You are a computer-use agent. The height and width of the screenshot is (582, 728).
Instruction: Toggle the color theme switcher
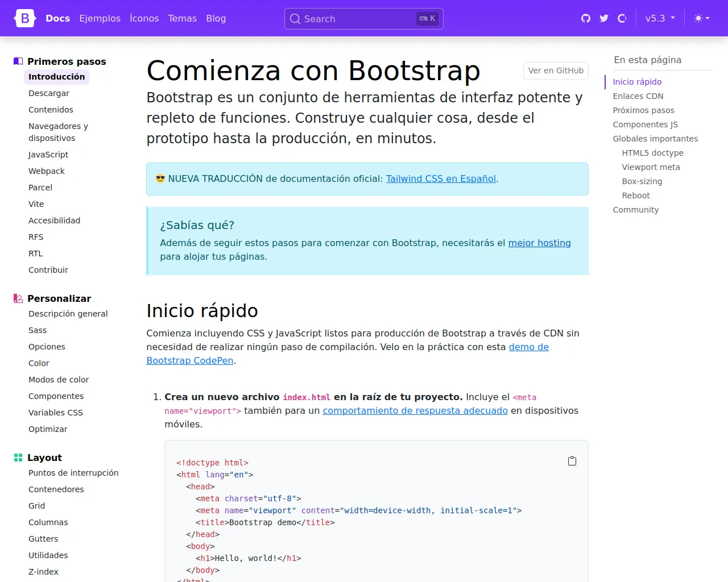coord(702,19)
